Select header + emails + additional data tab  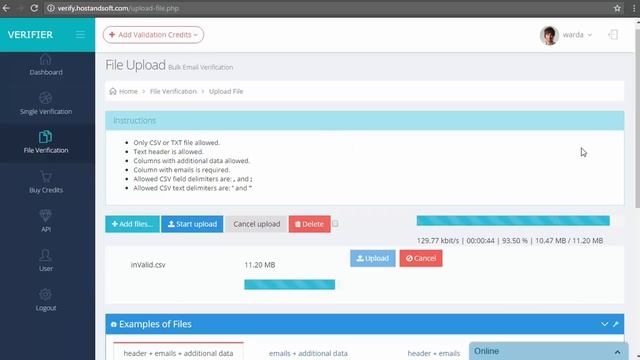pos(178,352)
